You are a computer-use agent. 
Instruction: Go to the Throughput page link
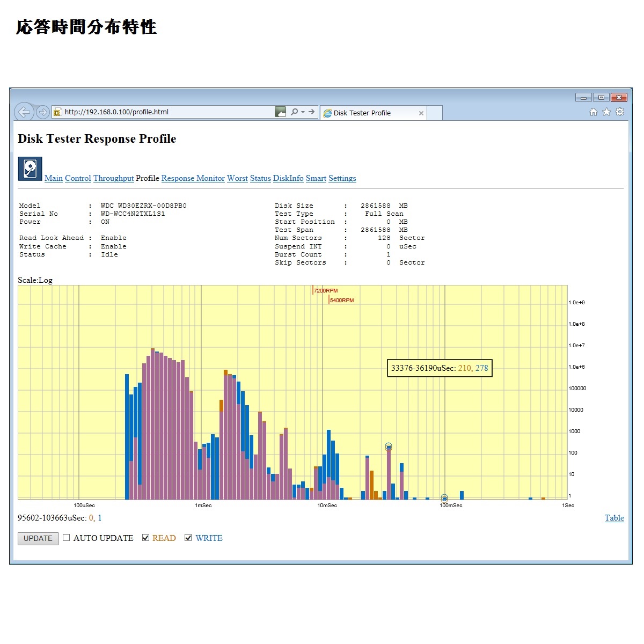113,178
